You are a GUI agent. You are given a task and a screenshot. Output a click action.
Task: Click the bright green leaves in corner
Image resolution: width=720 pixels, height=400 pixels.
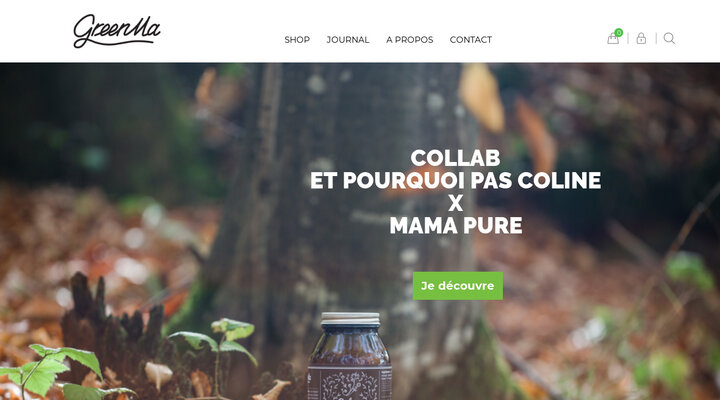(x=56, y=372)
